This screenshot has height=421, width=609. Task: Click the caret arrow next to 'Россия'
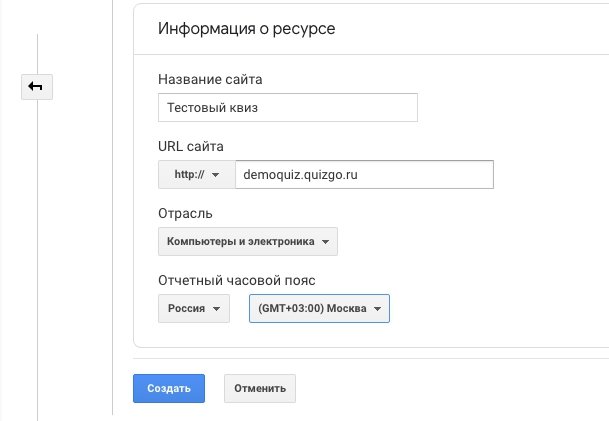click(216, 309)
